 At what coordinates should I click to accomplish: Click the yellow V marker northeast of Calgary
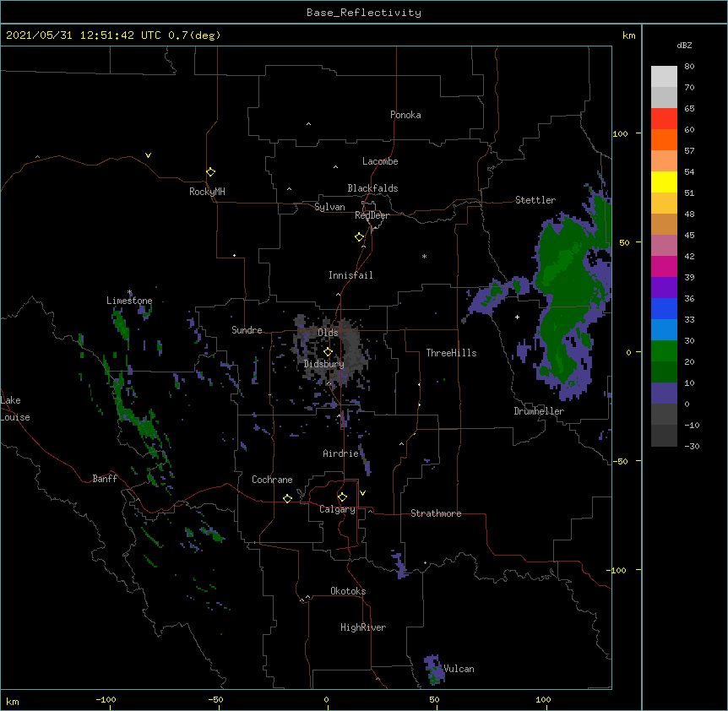point(362,493)
